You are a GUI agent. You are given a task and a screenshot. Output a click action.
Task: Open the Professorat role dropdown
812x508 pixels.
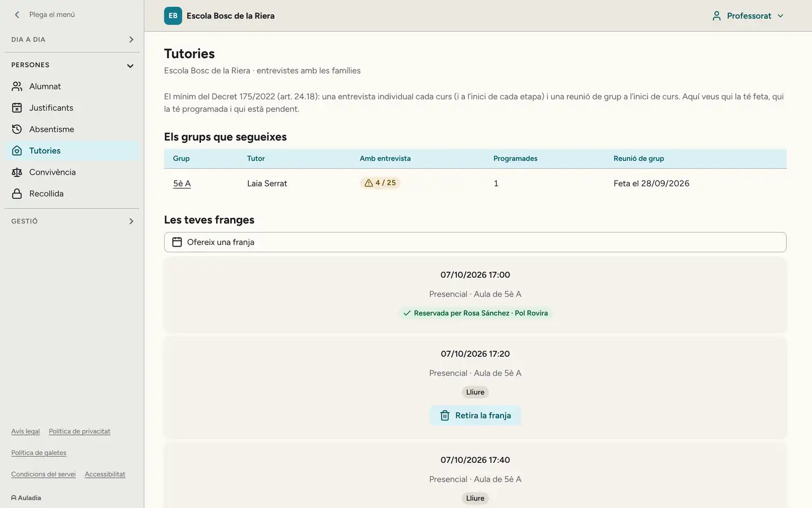point(748,16)
